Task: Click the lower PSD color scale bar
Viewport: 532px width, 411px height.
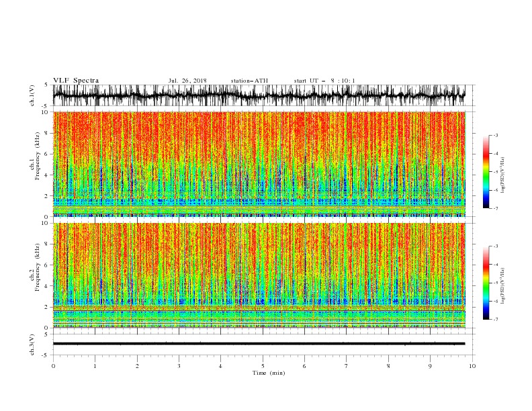Action: point(486,283)
